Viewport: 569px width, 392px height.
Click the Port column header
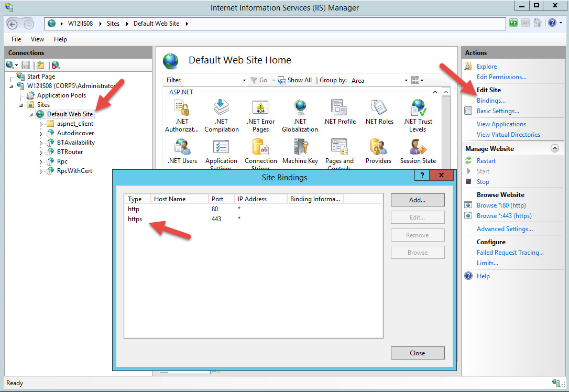pyautogui.click(x=221, y=199)
